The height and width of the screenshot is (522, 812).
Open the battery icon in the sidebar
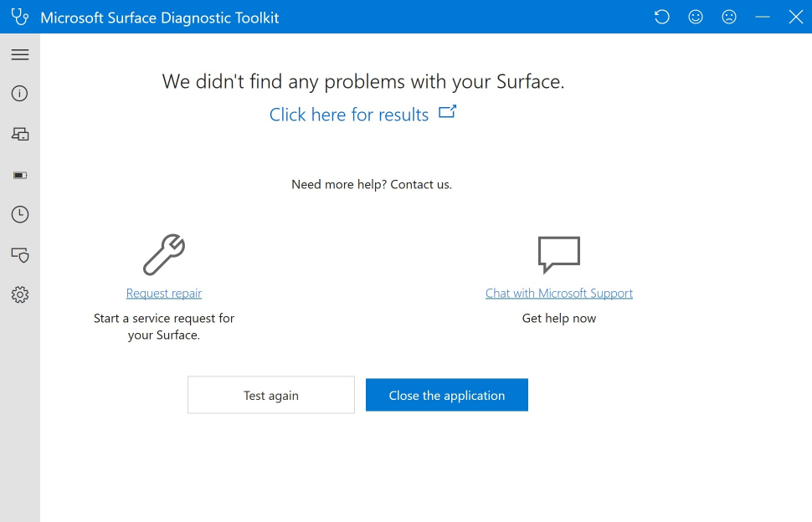(20, 176)
